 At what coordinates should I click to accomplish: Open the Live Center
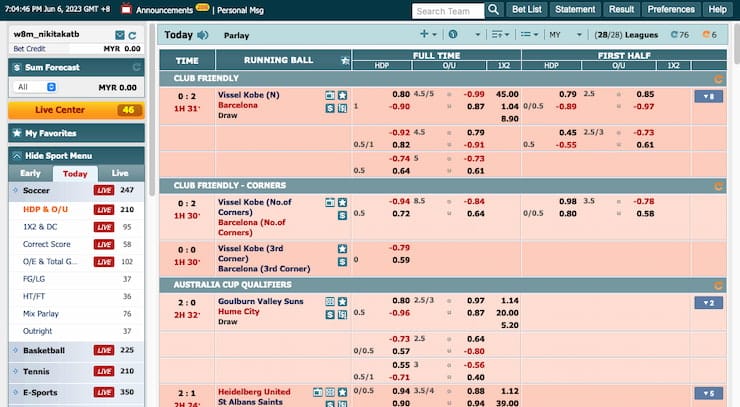click(76, 110)
